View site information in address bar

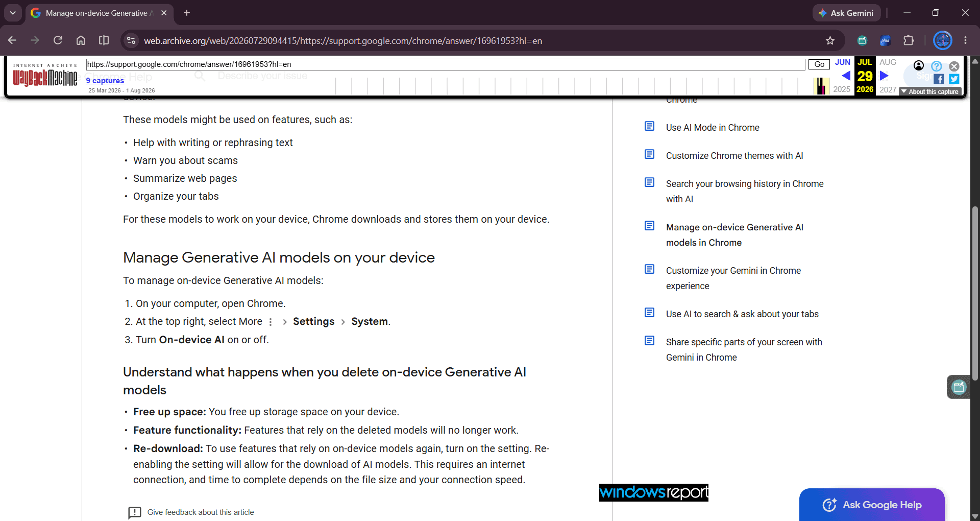[131, 40]
